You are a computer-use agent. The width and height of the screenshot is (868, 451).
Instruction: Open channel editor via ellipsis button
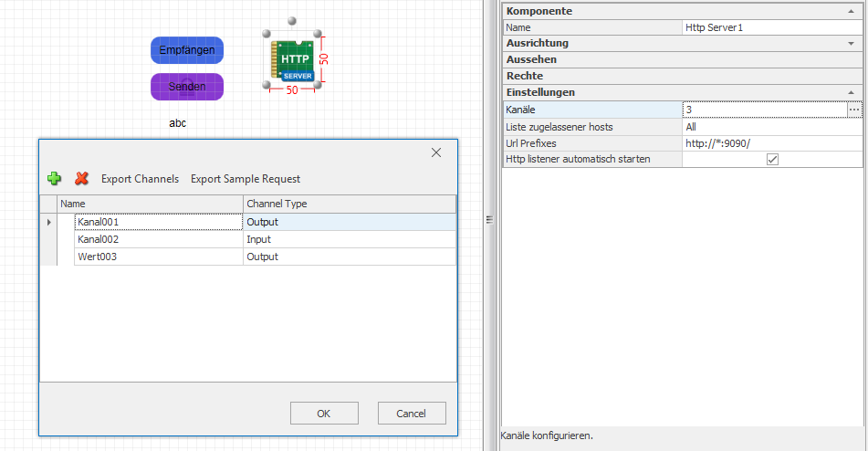(854, 110)
